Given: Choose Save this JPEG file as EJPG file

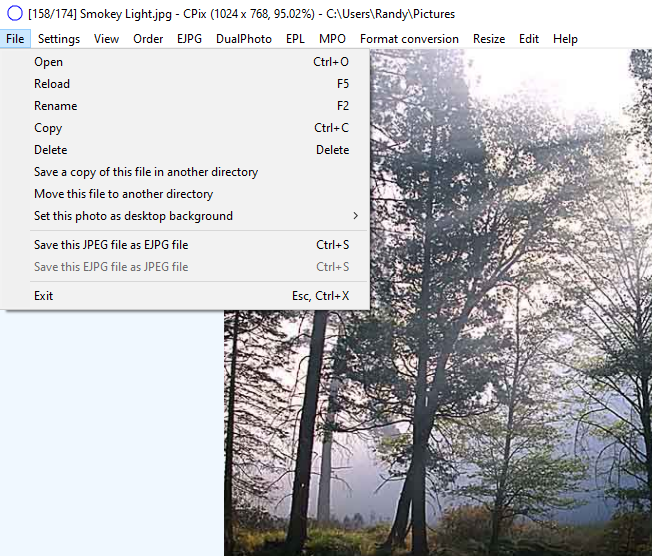Looking at the screenshot, I should 185,245.
